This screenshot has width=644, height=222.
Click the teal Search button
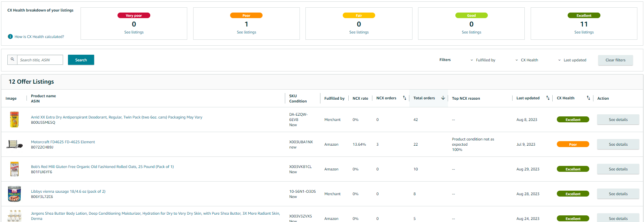[81, 60]
